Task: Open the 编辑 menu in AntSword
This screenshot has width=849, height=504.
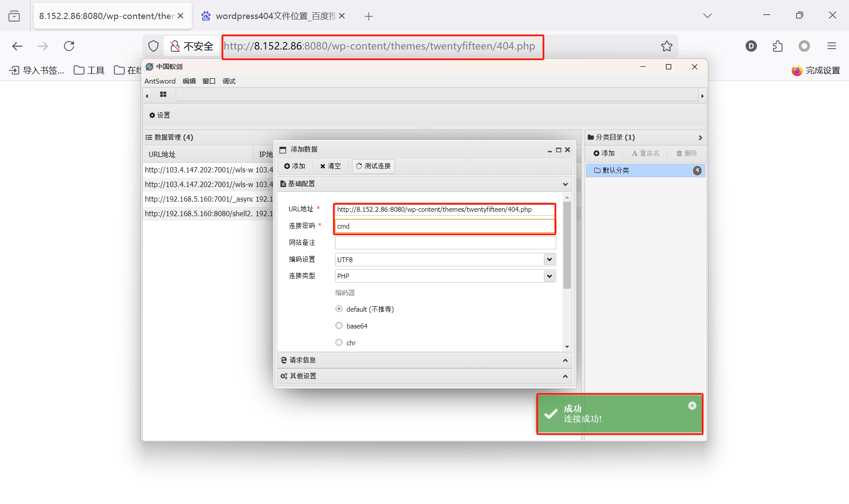Action: pos(189,81)
